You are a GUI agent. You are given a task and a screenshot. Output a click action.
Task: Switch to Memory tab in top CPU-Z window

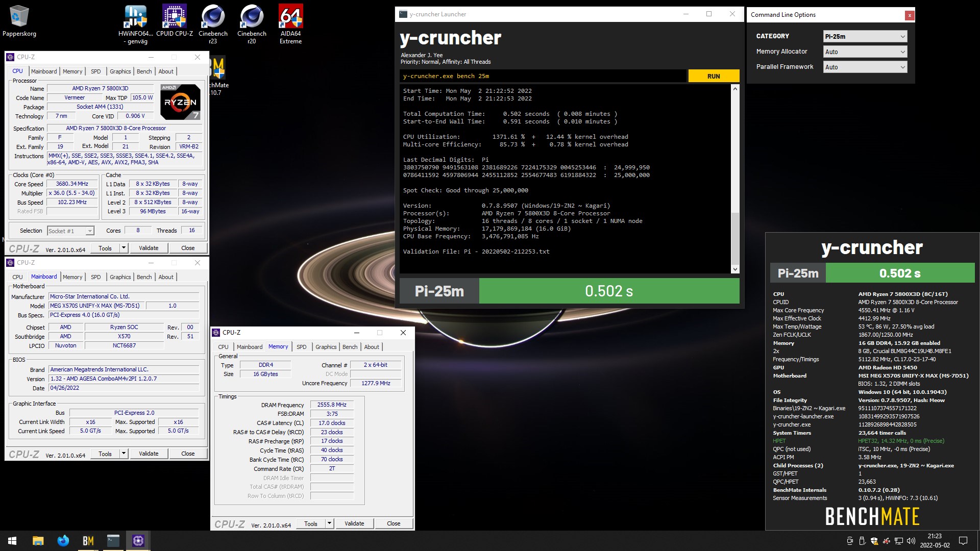(x=72, y=71)
